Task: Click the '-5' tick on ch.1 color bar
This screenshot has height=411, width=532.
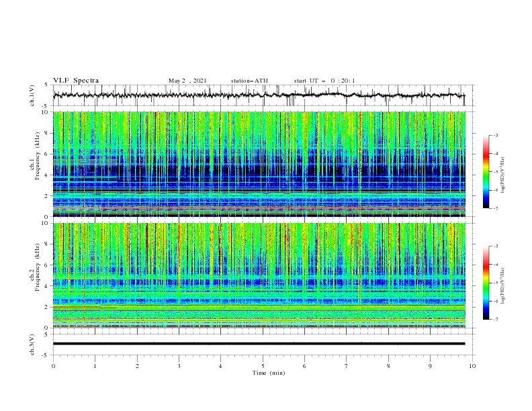Action: click(495, 172)
